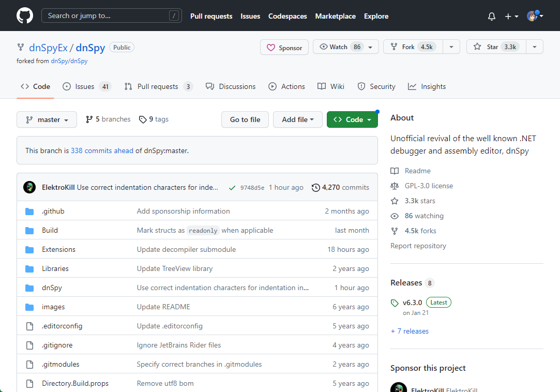Click the Sponsor heart button
This screenshot has width=560, height=392.
pyautogui.click(x=284, y=47)
